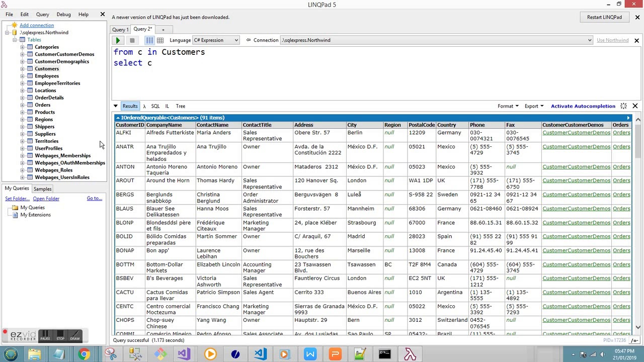The height and width of the screenshot is (362, 644).
Task: Click the connection back-arrow icon beside Connection
Action: 248,40
